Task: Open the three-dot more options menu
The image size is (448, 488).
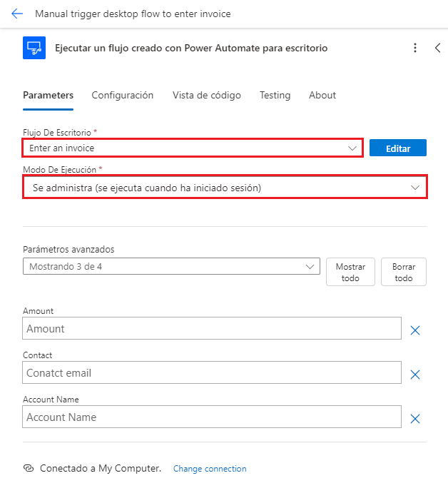Action: [415, 48]
